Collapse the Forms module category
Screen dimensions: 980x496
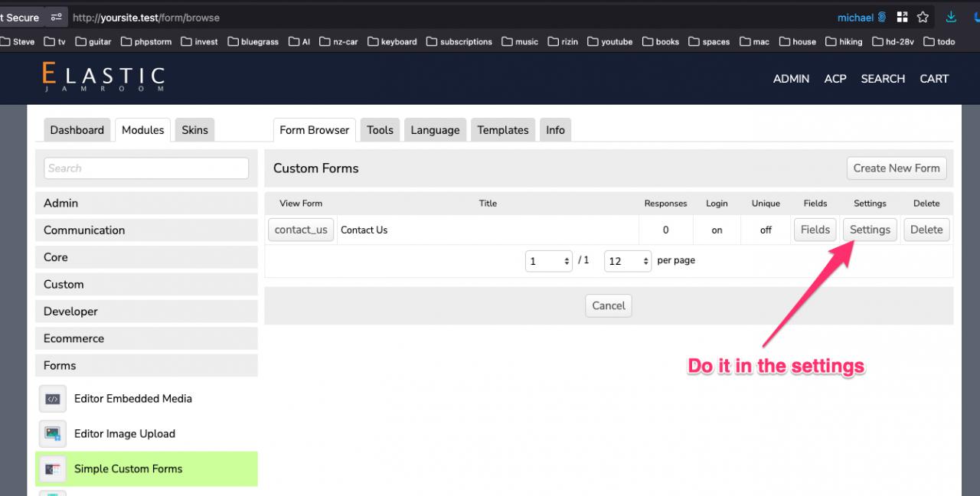pyautogui.click(x=146, y=366)
